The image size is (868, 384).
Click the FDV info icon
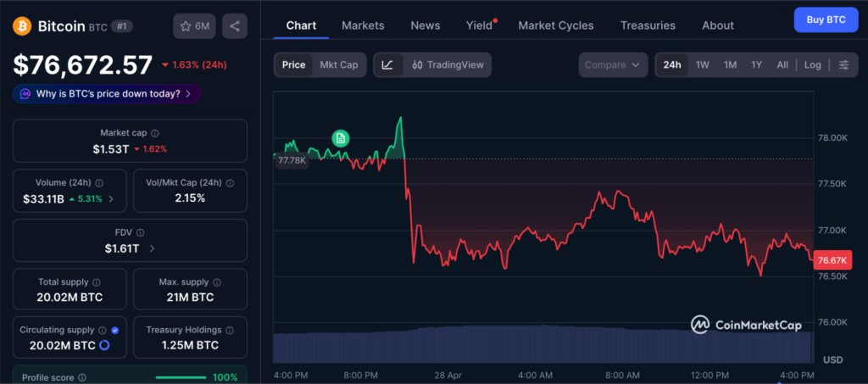[x=141, y=232]
